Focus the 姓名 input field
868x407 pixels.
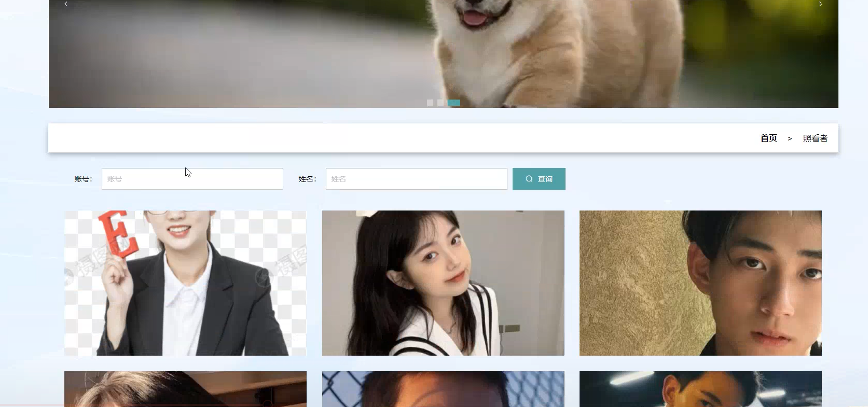(417, 179)
